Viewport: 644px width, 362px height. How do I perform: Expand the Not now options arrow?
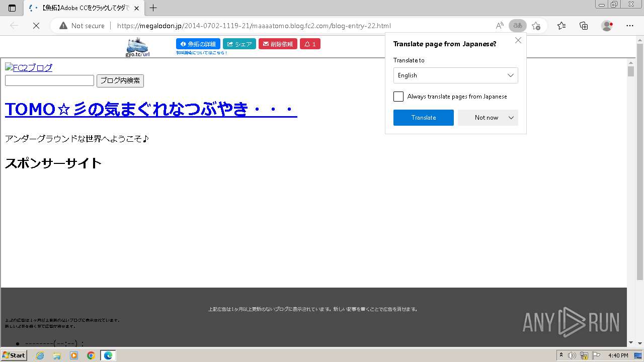point(511,118)
